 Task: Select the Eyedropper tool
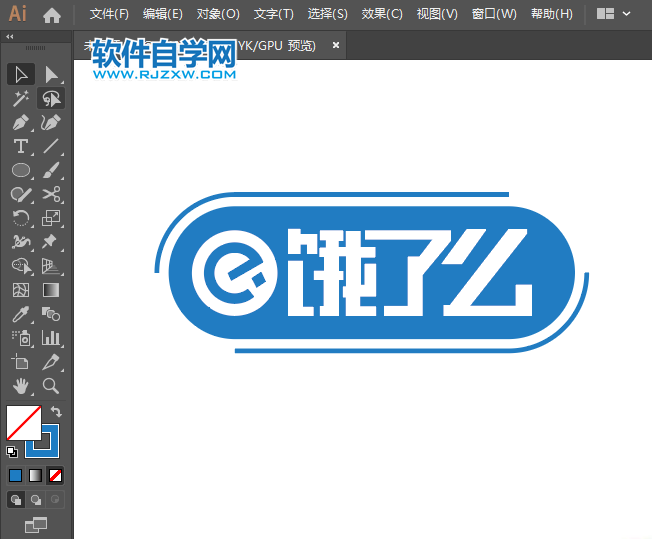21,314
